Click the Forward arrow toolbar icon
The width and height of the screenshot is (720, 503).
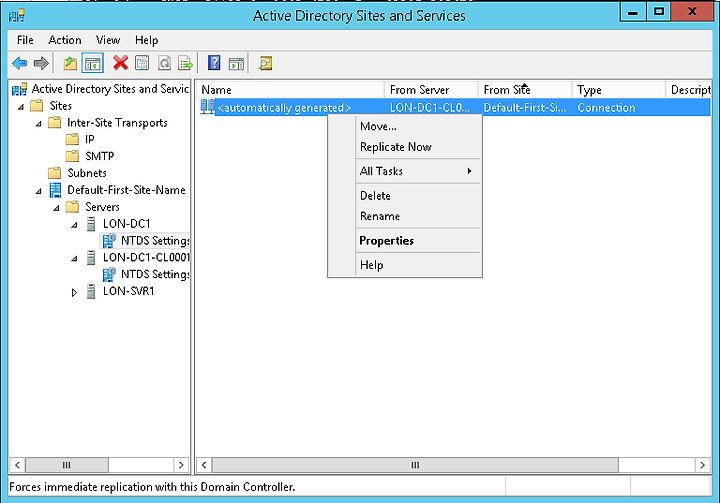pyautogui.click(x=41, y=63)
